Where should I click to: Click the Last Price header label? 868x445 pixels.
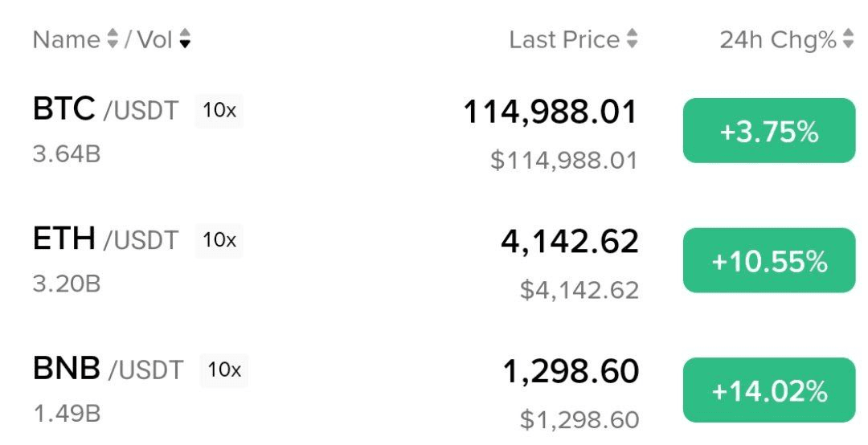(x=564, y=39)
